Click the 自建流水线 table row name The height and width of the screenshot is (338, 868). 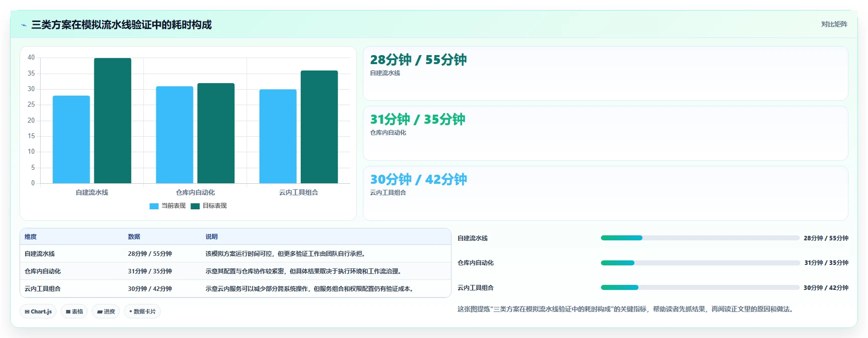click(x=40, y=254)
